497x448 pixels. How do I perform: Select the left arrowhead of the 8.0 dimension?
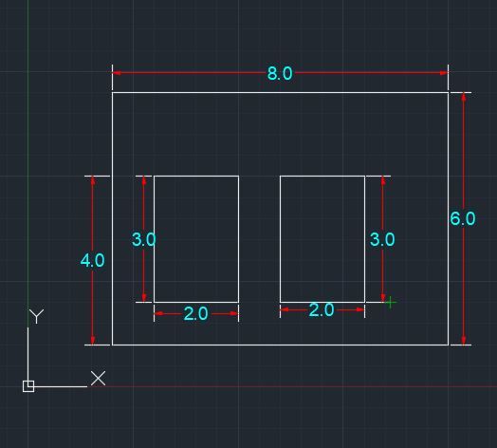(117, 73)
